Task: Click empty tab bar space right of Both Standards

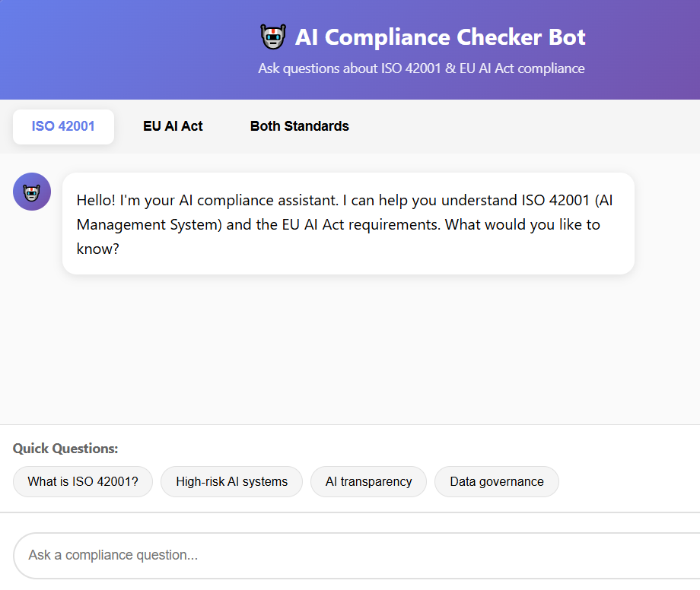Action: (525, 126)
